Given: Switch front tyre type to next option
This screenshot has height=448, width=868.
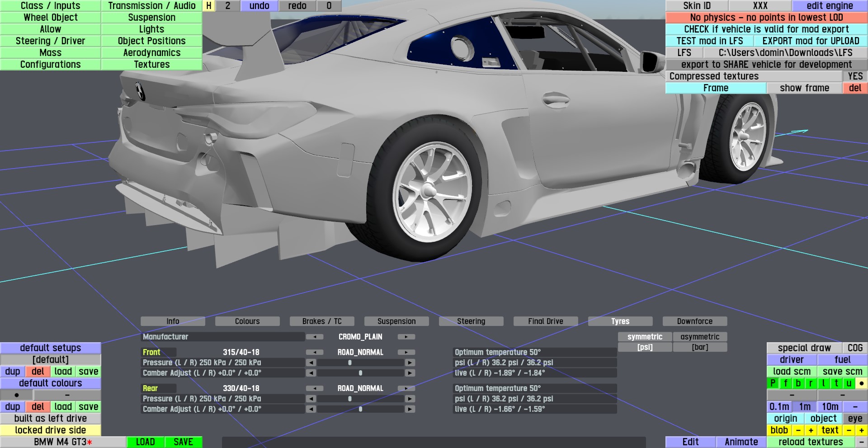Looking at the screenshot, I should 406,352.
